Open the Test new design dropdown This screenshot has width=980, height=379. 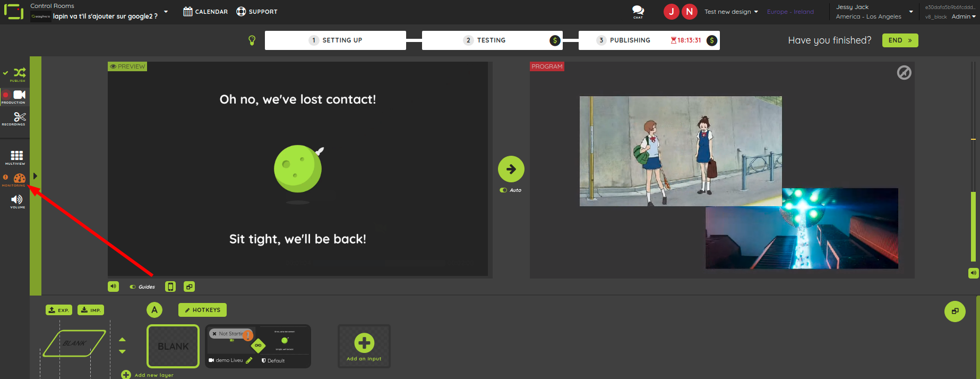[x=731, y=12]
